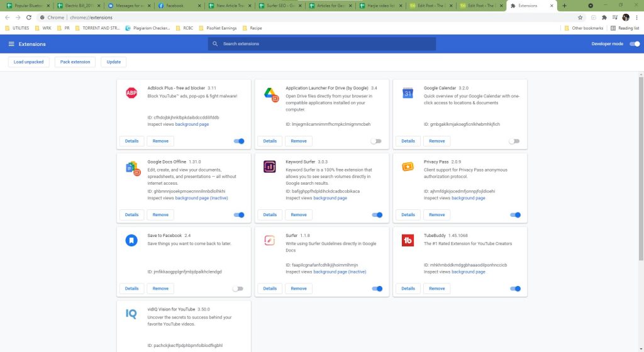Screen dimensions: 644x352
Task: Open Google Docs Offline background page link
Action: 201,198
